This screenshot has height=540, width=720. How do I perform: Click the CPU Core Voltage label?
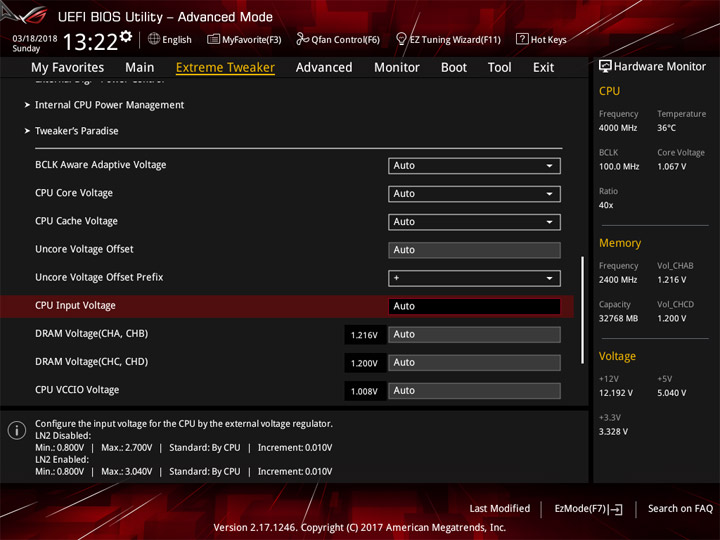click(74, 193)
